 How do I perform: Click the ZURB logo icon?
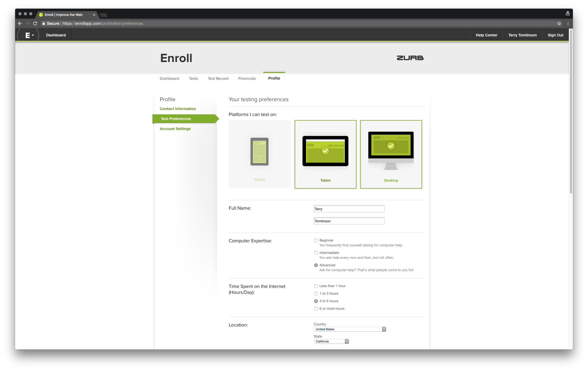tap(410, 58)
